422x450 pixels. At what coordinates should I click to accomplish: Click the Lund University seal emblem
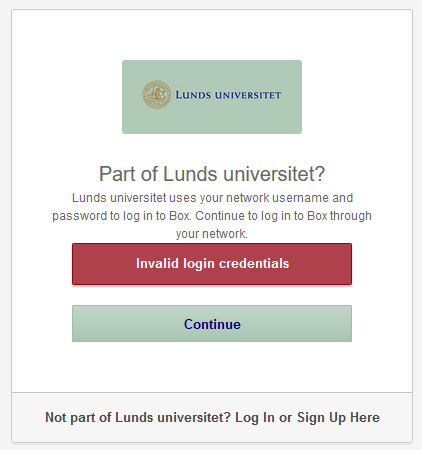157,94
